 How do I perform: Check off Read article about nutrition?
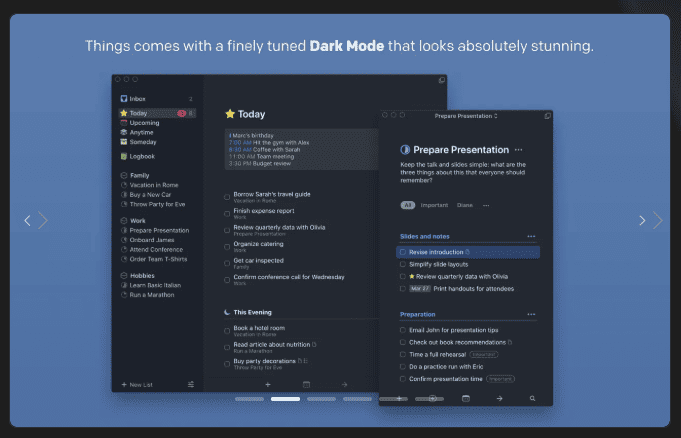(x=227, y=347)
